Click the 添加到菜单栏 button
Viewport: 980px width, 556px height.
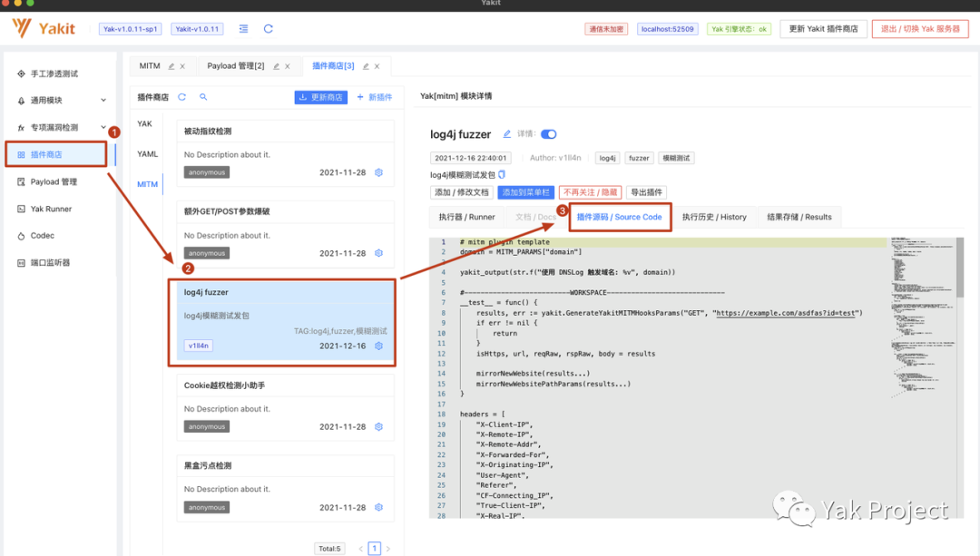pyautogui.click(x=525, y=192)
